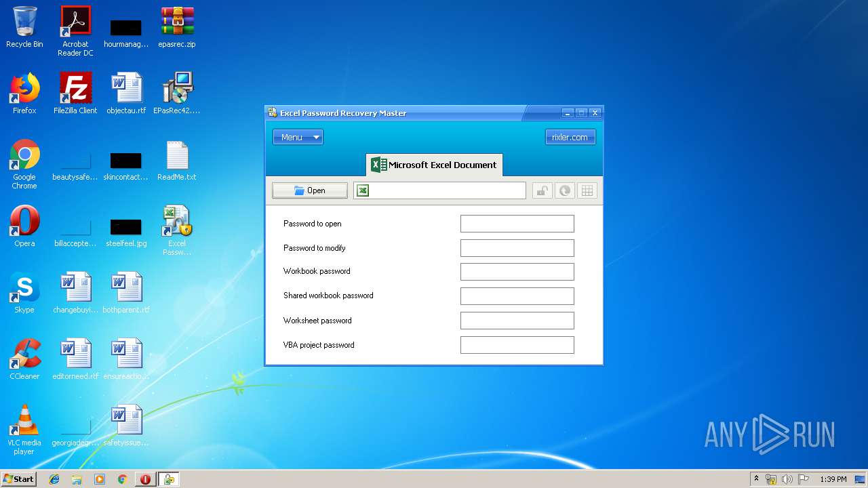The height and width of the screenshot is (488, 868).
Task: Select the ensureactio document icon
Action: pos(126,359)
